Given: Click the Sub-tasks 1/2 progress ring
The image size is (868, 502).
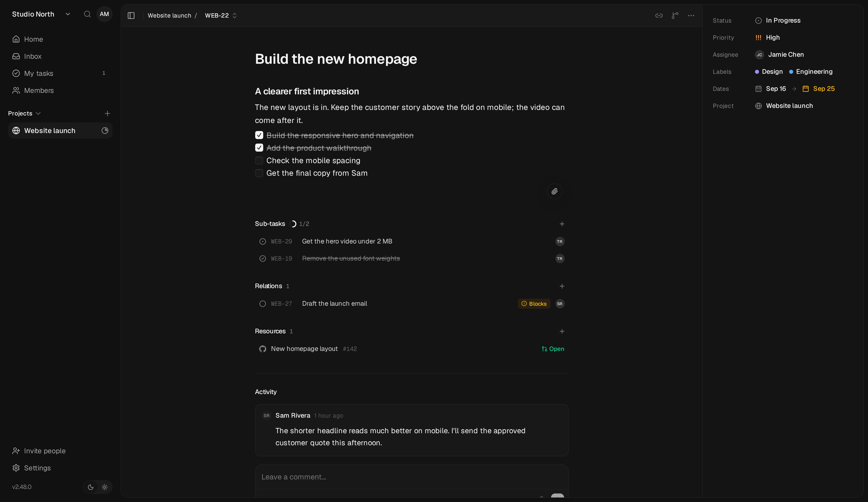Looking at the screenshot, I should (x=293, y=224).
